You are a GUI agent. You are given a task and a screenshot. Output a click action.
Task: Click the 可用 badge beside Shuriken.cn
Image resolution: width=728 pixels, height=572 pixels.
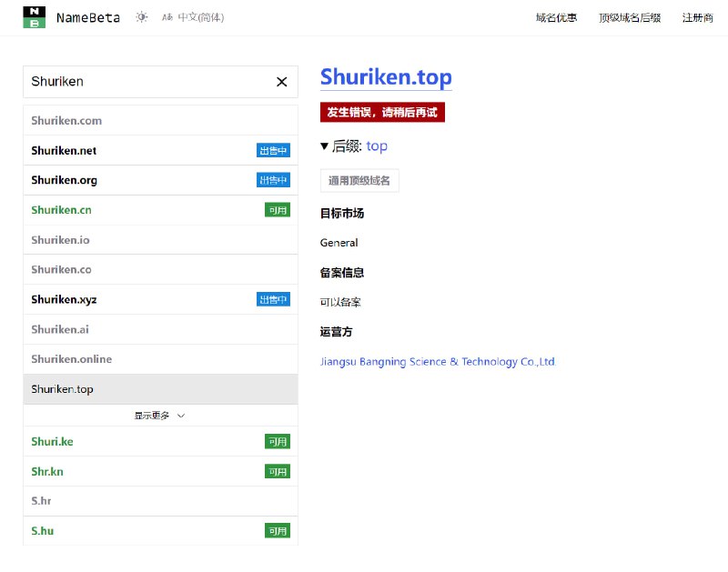(x=277, y=210)
